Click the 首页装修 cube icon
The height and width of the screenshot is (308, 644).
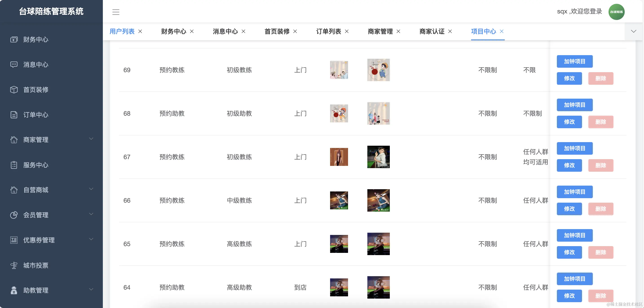pos(14,90)
